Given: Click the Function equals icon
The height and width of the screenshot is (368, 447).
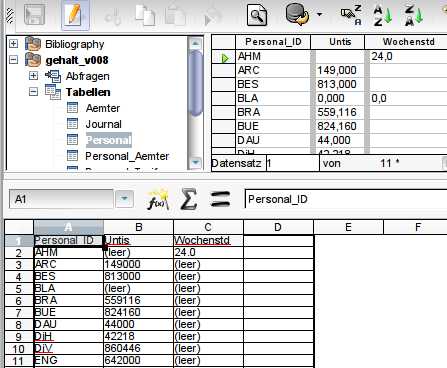Looking at the screenshot, I should click(220, 199).
